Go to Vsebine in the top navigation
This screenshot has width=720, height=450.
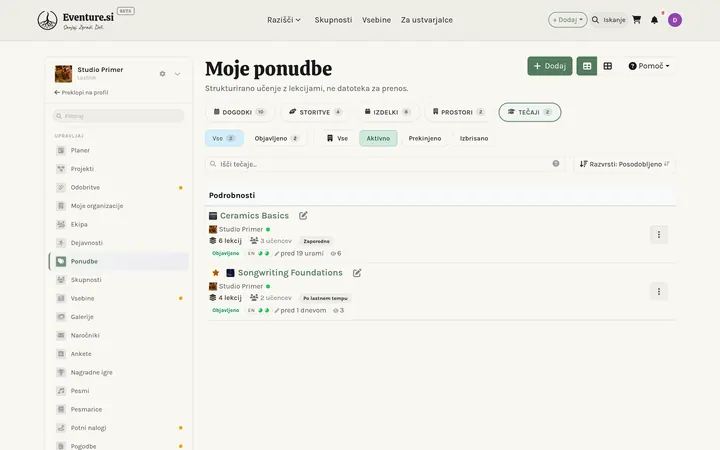(377, 20)
